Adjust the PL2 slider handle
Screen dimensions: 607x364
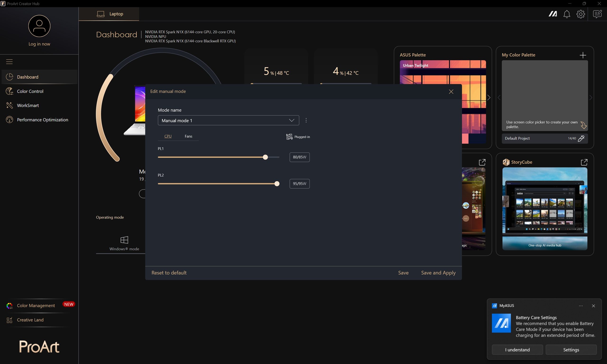click(x=277, y=184)
